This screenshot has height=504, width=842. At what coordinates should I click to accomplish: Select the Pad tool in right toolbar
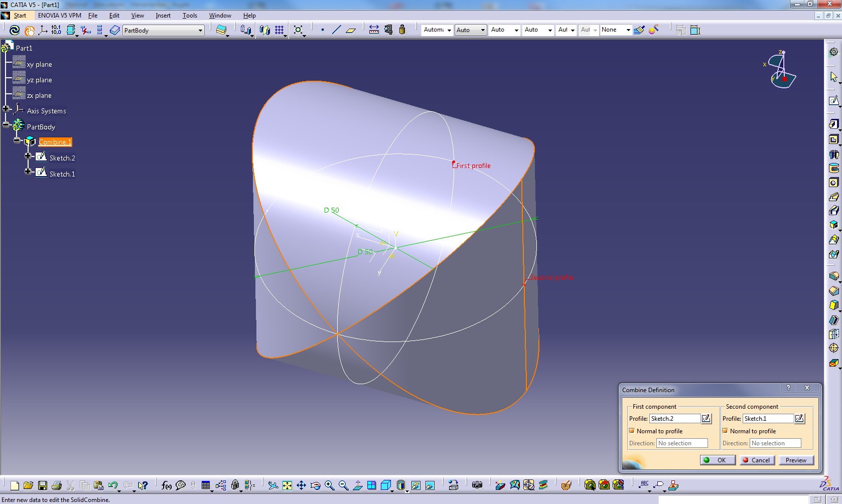tap(833, 124)
